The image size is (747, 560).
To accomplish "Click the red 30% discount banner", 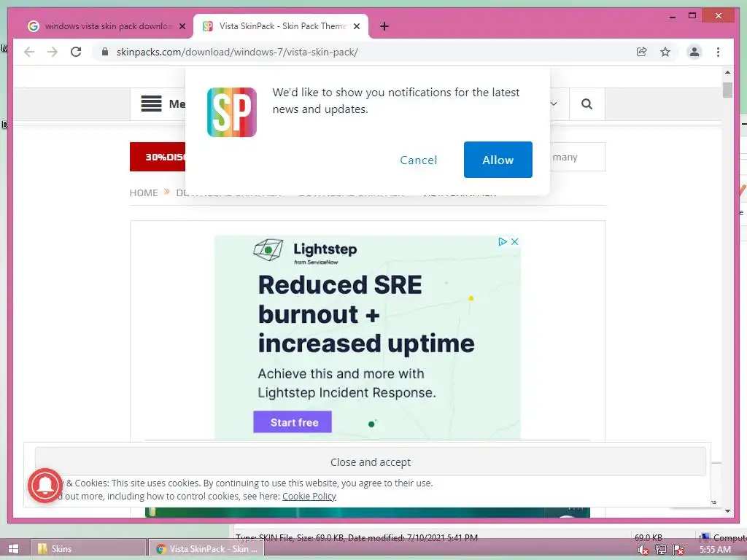I will 158,157.
